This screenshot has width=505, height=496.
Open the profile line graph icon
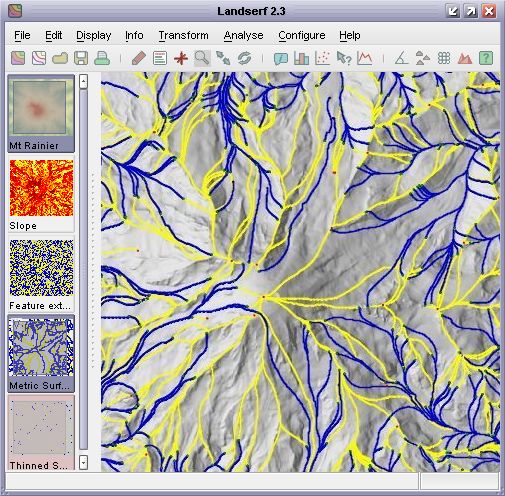coord(365,58)
